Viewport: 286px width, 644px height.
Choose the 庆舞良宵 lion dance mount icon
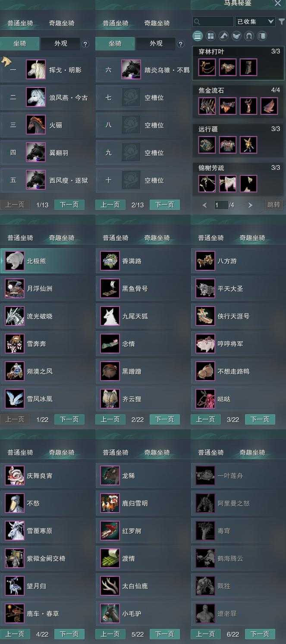tap(15, 476)
